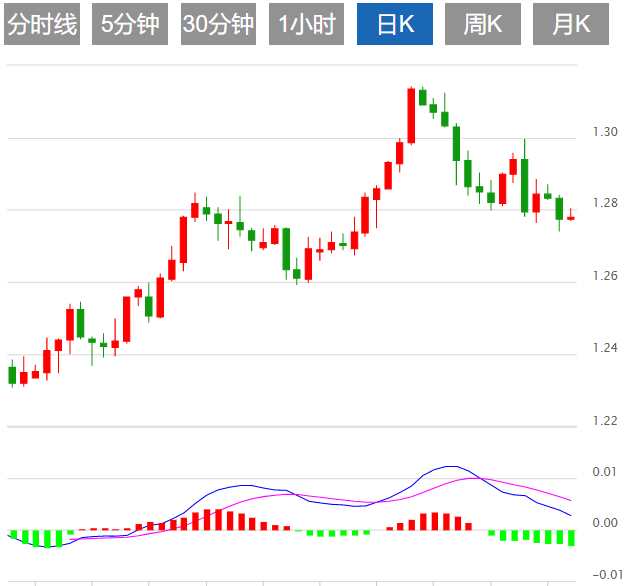Click the tallest red candle at the price peak
This screenshot has height=586, width=639.
click(411, 114)
